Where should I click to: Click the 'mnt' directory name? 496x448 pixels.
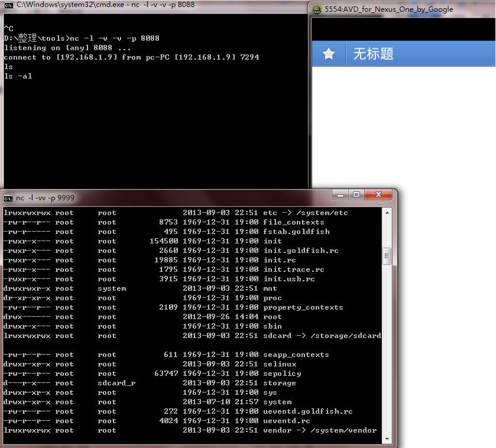[x=270, y=288]
